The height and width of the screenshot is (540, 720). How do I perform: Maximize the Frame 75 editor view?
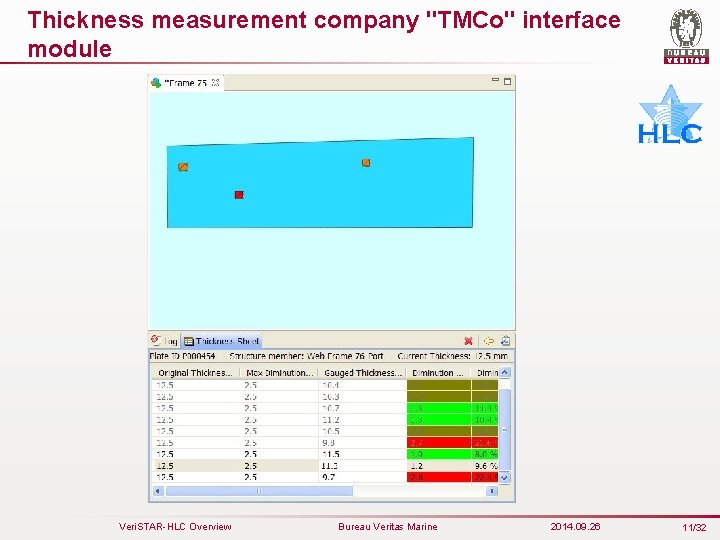507,81
